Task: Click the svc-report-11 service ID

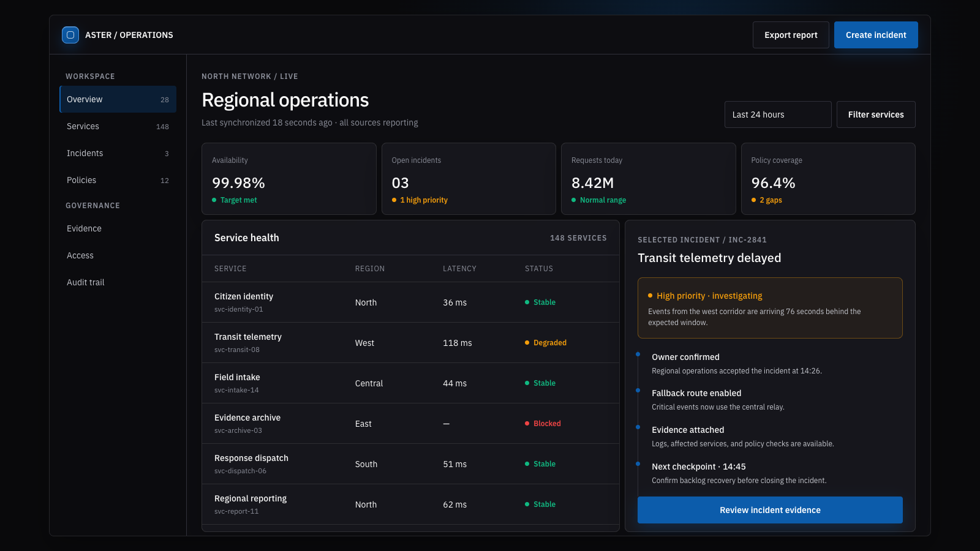Action: 236,511
